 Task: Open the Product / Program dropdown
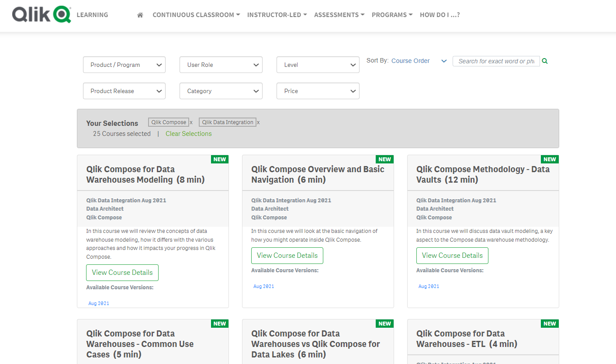pyautogui.click(x=124, y=65)
